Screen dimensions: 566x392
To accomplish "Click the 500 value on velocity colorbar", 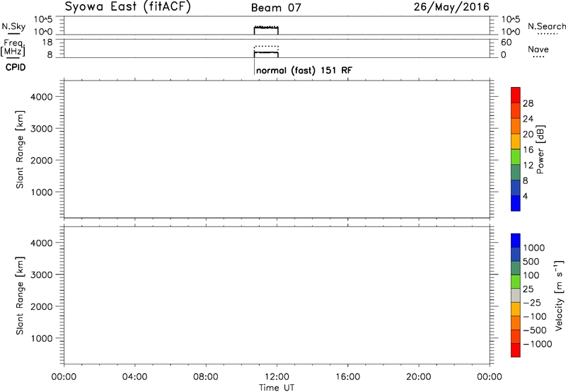I will pos(531,262).
